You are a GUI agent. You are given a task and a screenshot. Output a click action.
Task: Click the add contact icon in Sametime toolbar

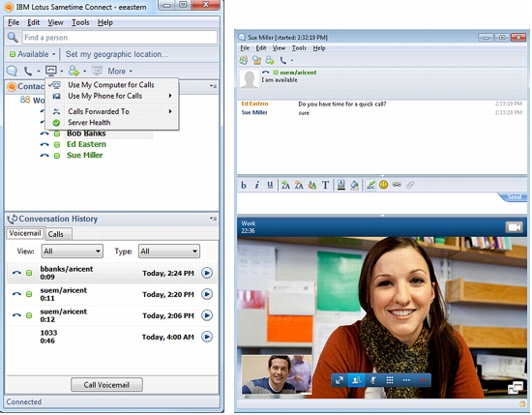[x=74, y=71]
